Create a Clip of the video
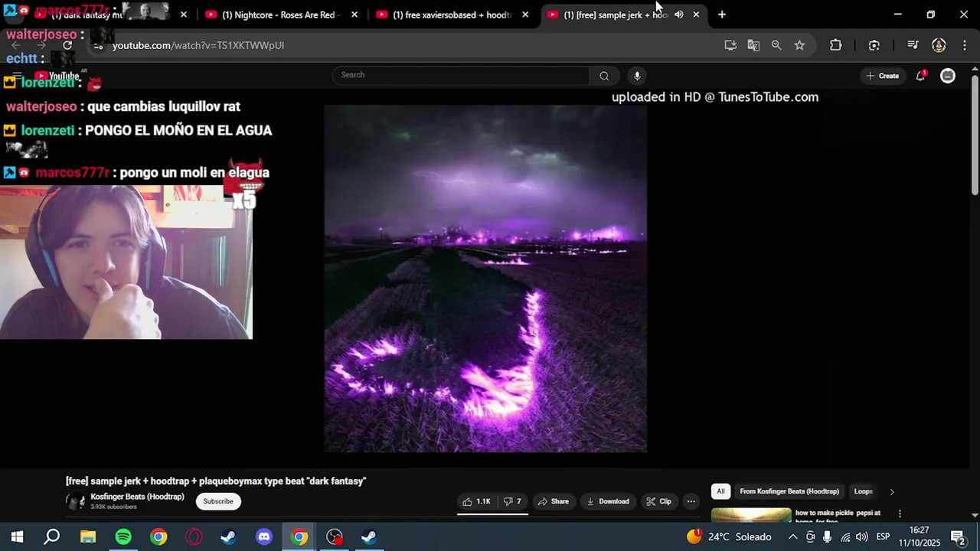The width and height of the screenshot is (980, 551). tap(658, 501)
